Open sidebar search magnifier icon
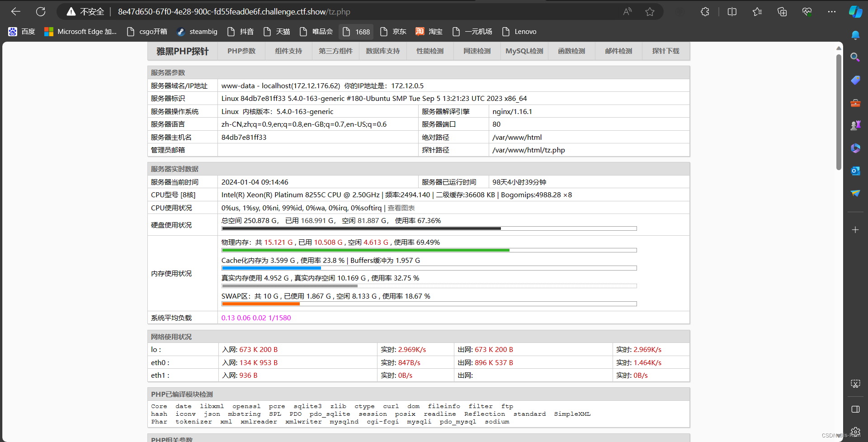The image size is (868, 442). click(855, 57)
